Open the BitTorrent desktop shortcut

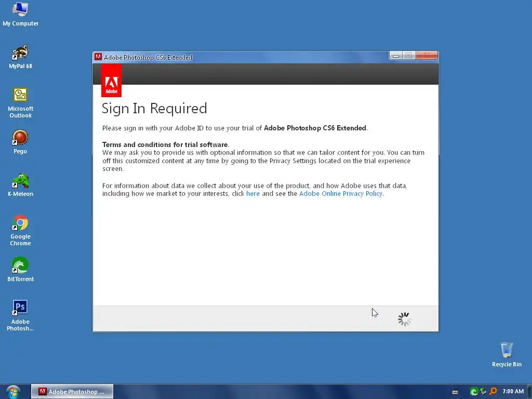tap(20, 270)
